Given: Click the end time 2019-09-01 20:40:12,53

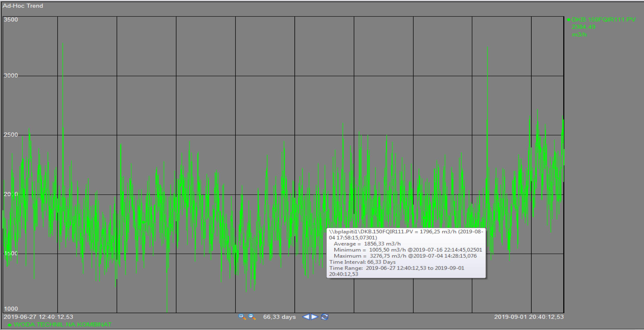Looking at the screenshot, I should click(x=529, y=317).
